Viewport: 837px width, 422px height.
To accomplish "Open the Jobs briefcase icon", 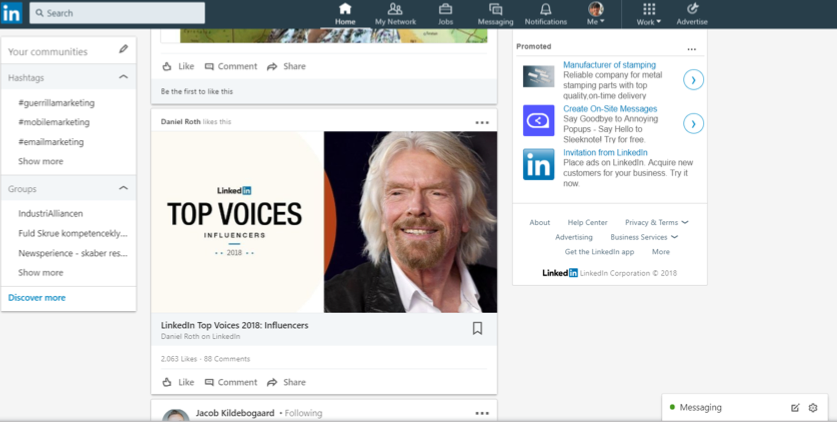I will click(x=445, y=9).
